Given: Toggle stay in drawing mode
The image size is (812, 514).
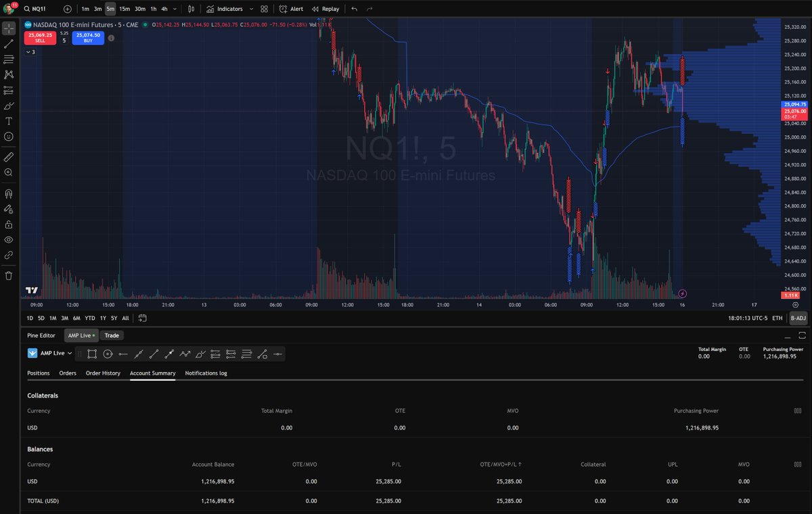Looking at the screenshot, I should coord(9,209).
